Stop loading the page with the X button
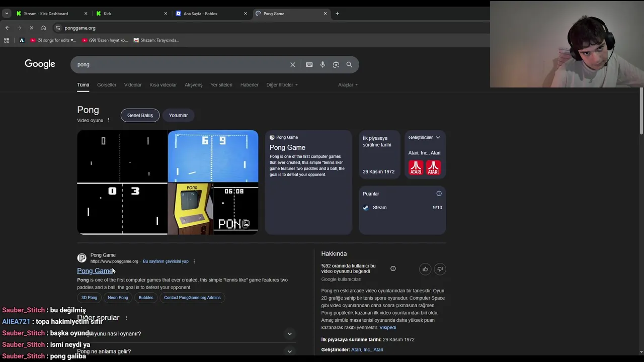Screen dimensions: 644x362 click(31, 28)
